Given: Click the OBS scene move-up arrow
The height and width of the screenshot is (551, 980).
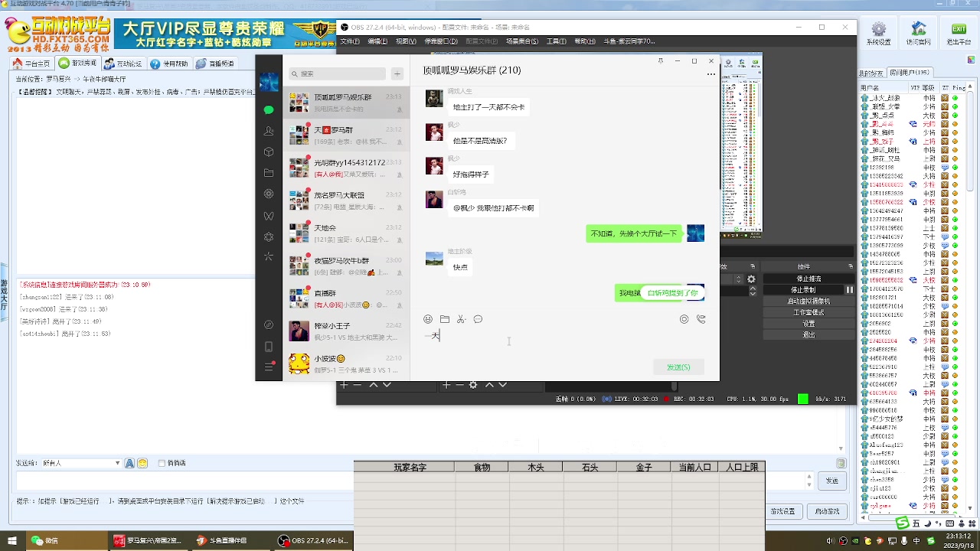Looking at the screenshot, I should 374,385.
